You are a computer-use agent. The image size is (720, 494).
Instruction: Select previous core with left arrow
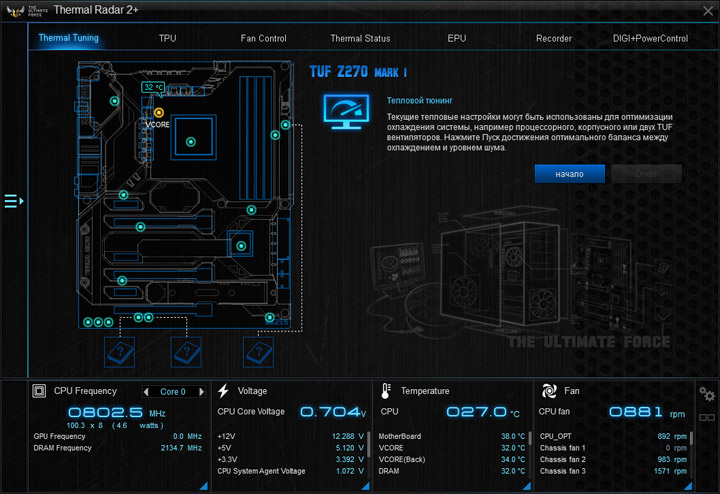(x=147, y=392)
